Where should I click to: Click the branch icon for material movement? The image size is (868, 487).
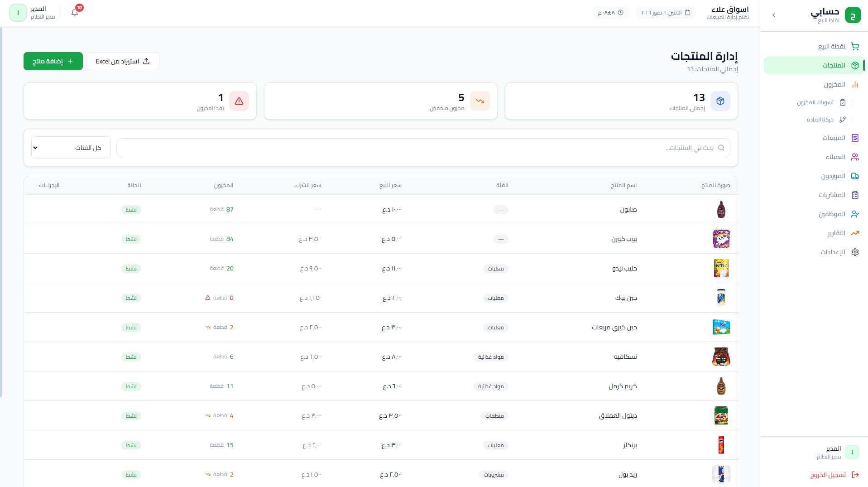point(843,120)
